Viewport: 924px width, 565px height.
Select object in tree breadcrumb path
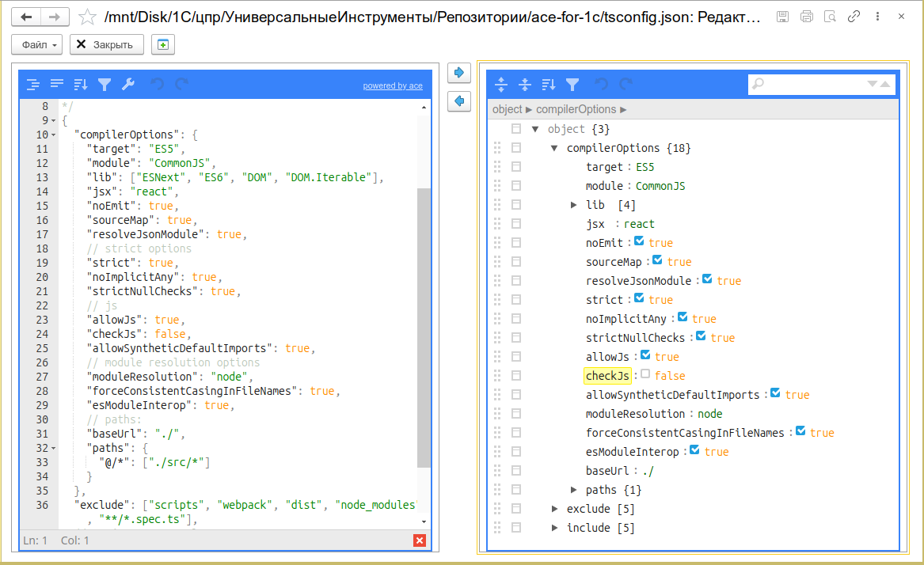(508, 109)
